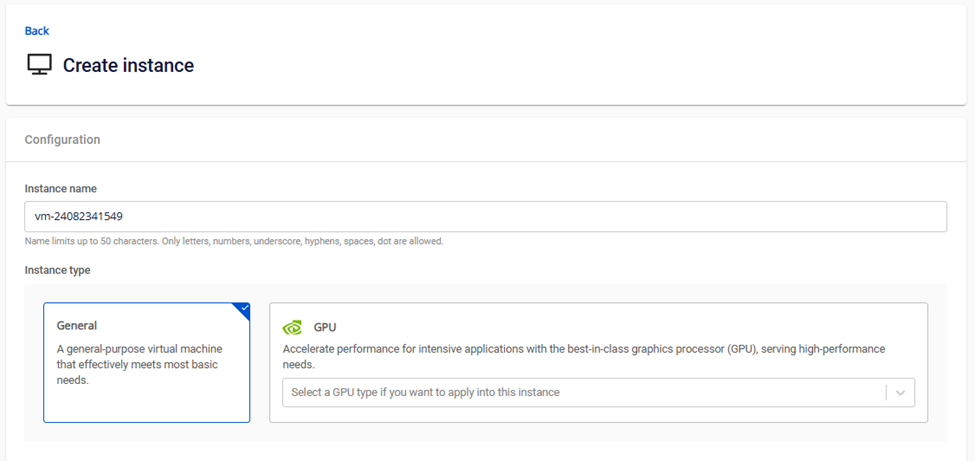This screenshot has height=461, width=975.
Task: Click the name limits helper text
Action: tap(233, 241)
